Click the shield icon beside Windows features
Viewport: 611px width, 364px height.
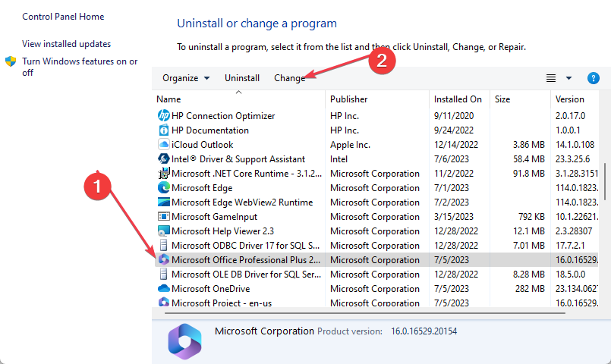coord(11,61)
